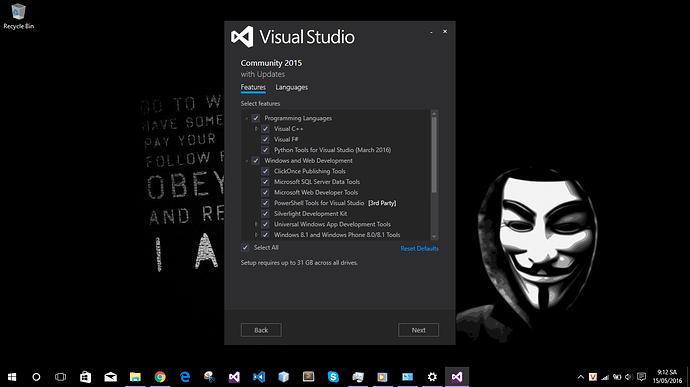
Task: Click the Reset Defaults link
Action: (x=419, y=248)
